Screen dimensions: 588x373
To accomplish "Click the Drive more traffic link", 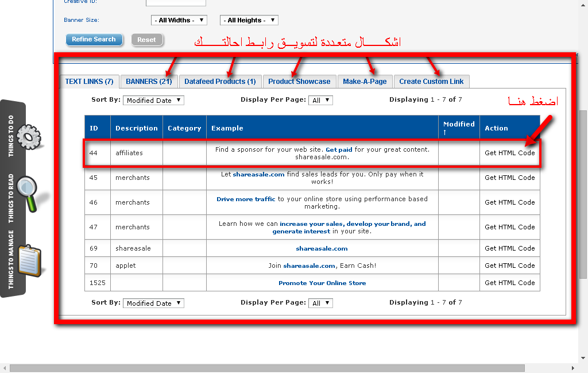I will 246,199.
